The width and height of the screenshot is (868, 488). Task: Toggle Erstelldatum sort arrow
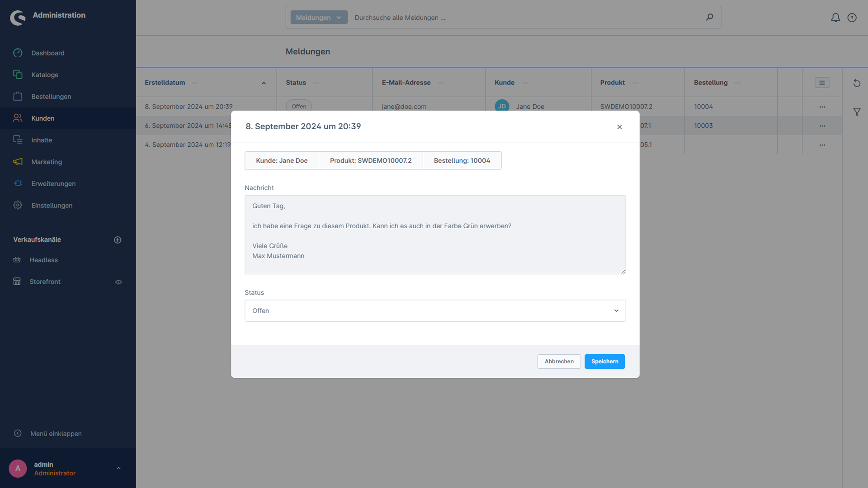(264, 83)
